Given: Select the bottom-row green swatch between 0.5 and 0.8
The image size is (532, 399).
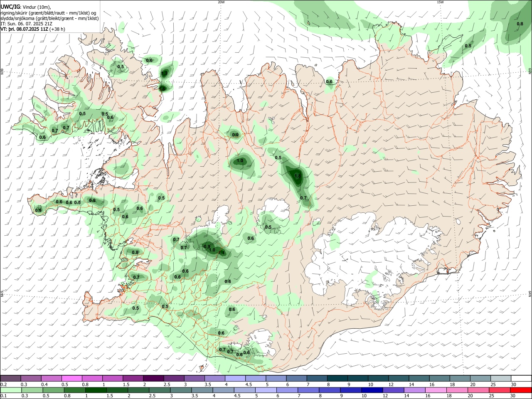Looking at the screenshot, I should (54, 390).
